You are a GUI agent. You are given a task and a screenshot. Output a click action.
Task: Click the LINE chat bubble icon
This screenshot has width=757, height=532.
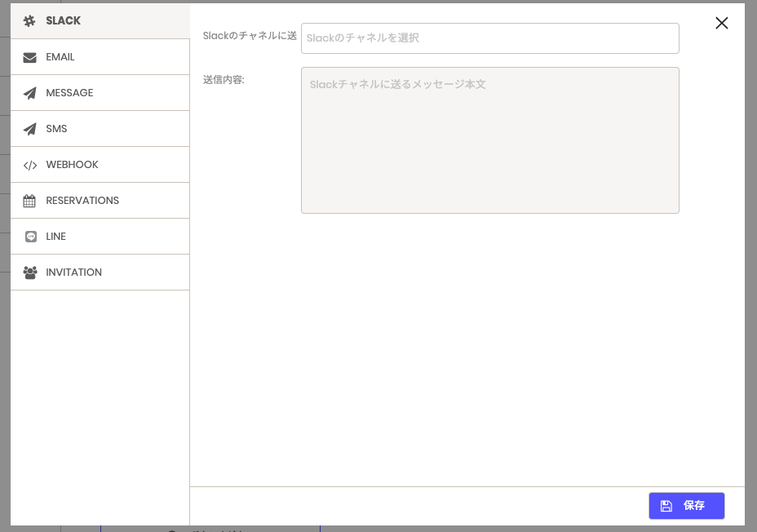point(31,237)
